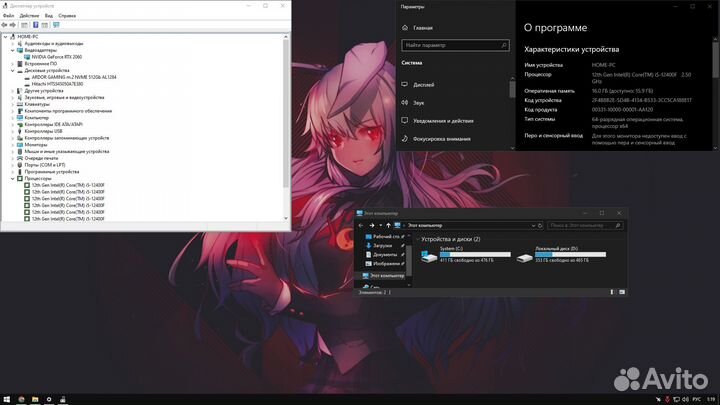Screen dimensions: 720x405
Task: Expand the Порты (COM и LPT) category
Action: [x=13, y=165]
